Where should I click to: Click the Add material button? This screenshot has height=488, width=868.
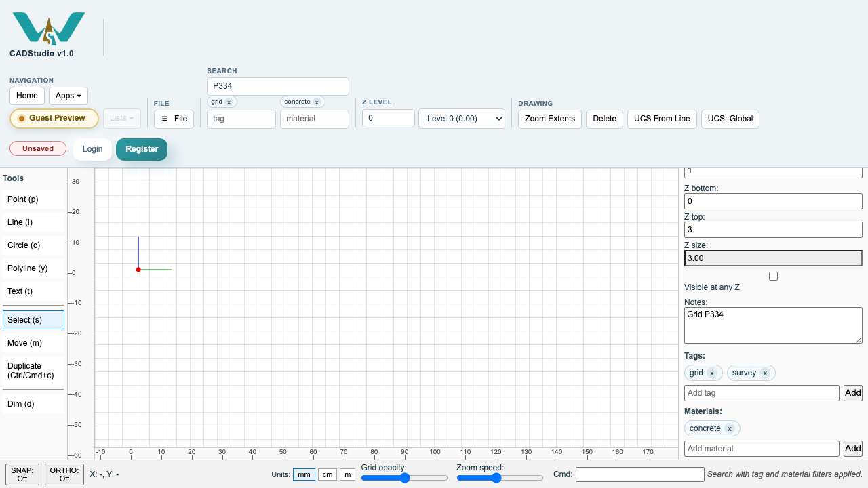coord(853,449)
